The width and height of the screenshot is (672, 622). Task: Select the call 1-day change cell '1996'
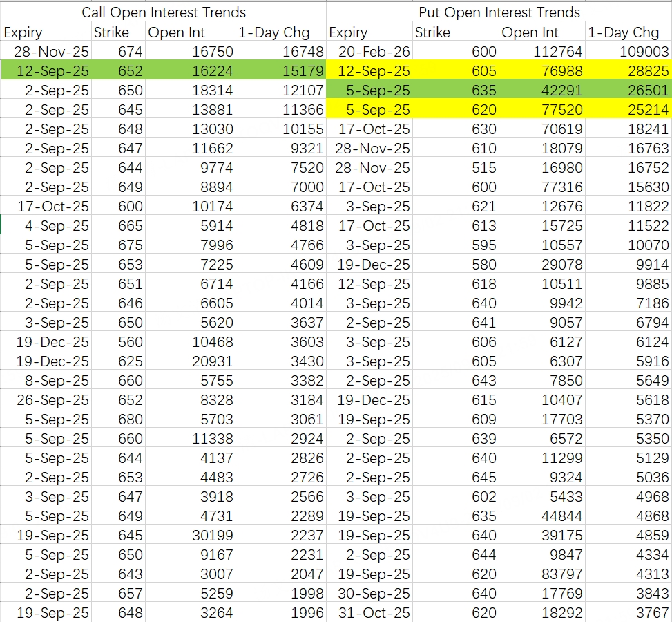tap(280, 612)
